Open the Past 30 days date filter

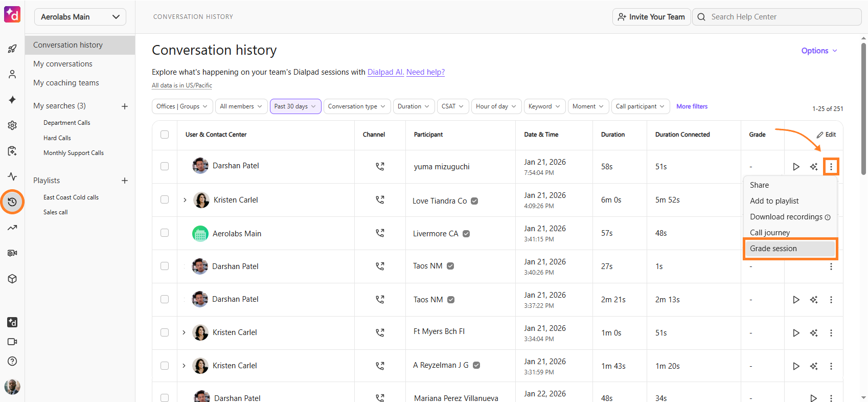pyautogui.click(x=295, y=106)
